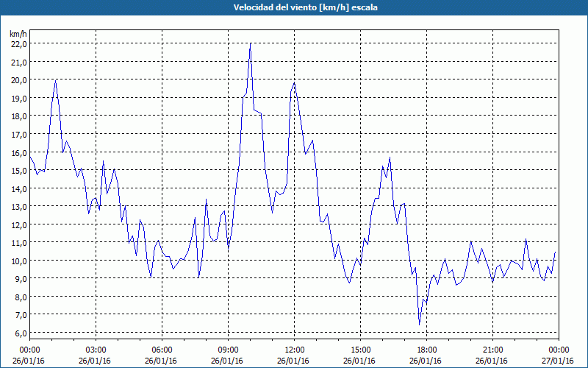
Task: Click the 20 km/h peak after 01:00
Action: tap(56, 80)
